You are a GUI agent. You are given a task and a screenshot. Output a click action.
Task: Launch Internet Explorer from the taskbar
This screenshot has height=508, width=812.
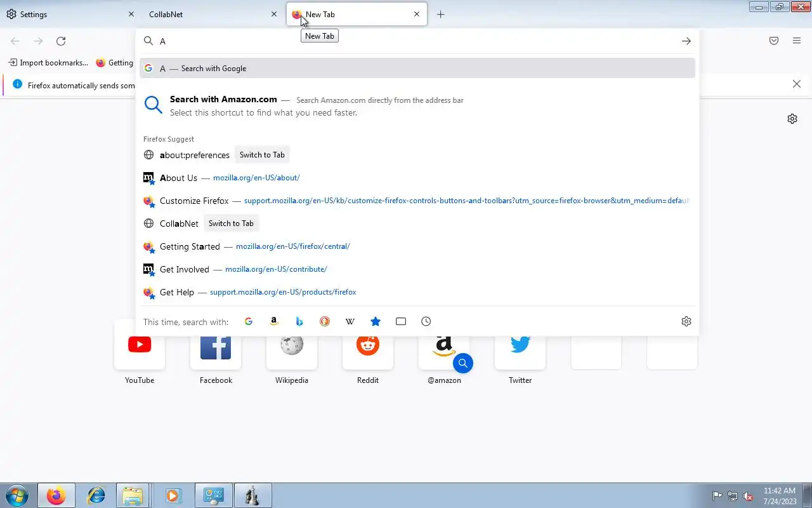click(96, 496)
